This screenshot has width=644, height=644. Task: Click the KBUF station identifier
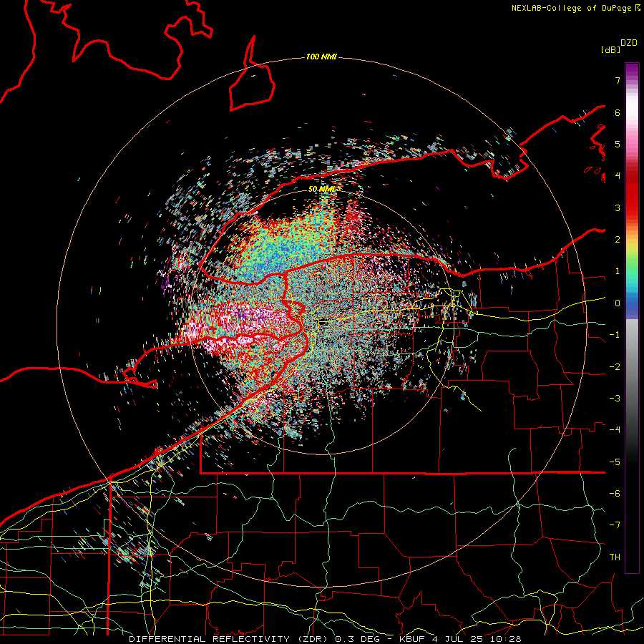pos(412,639)
